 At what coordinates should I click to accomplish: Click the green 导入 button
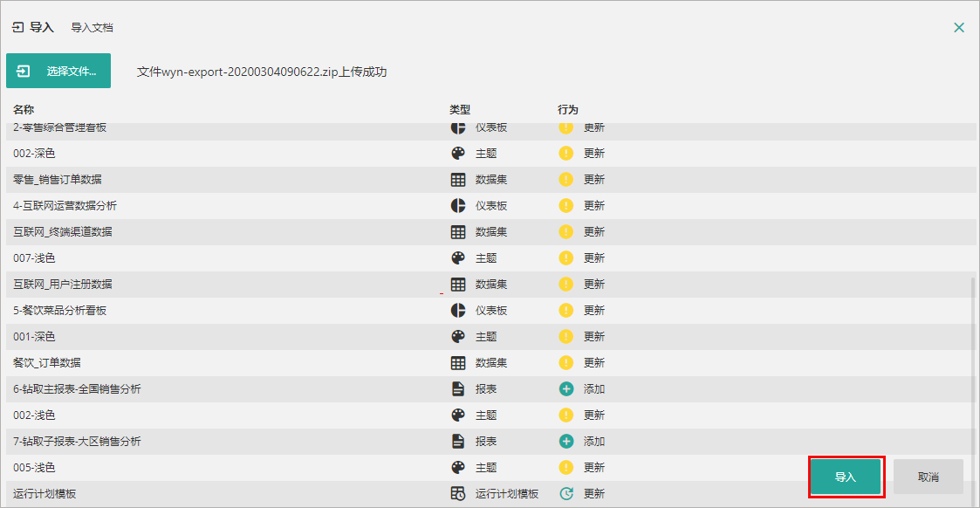click(846, 477)
